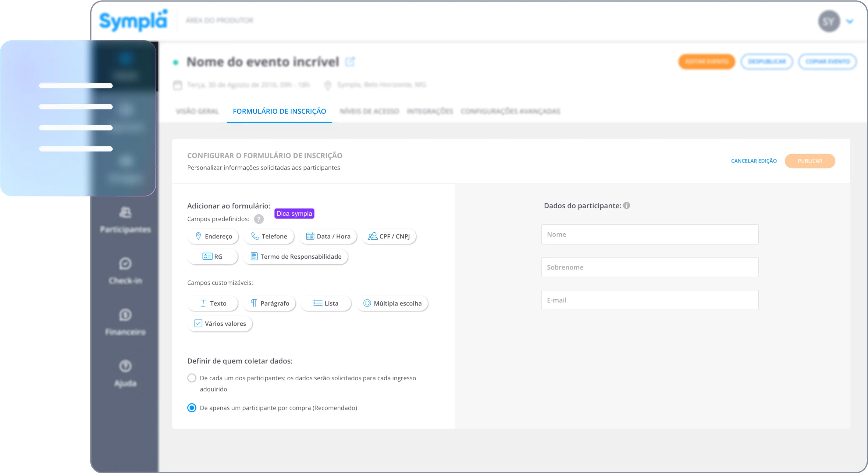Click the help question mark beside Campos predefinidos
The height and width of the screenshot is (473, 868).
click(x=258, y=219)
